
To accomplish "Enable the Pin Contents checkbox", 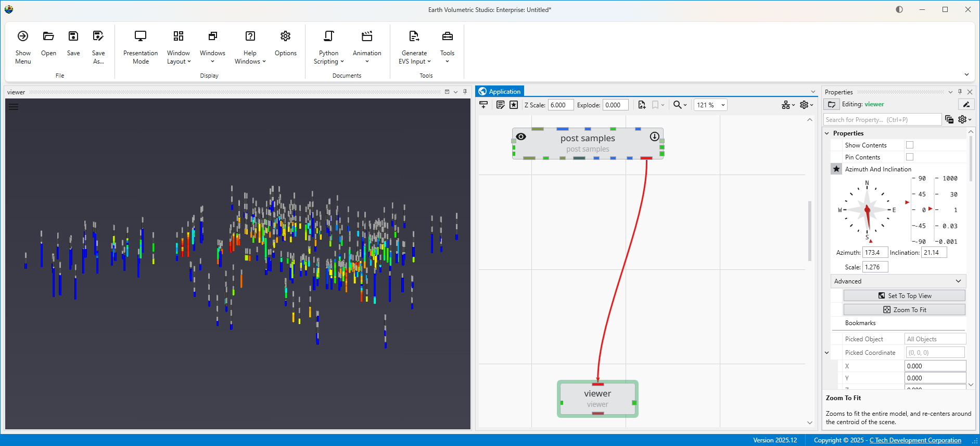I will click(909, 157).
